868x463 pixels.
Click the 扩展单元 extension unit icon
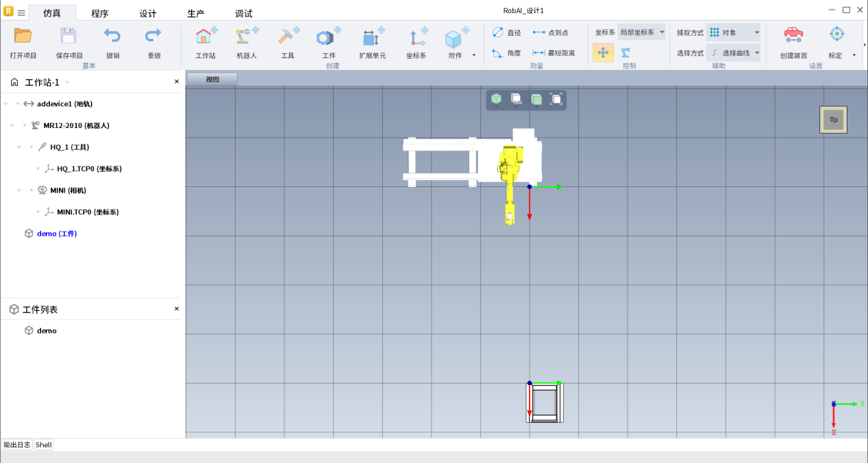tap(372, 38)
